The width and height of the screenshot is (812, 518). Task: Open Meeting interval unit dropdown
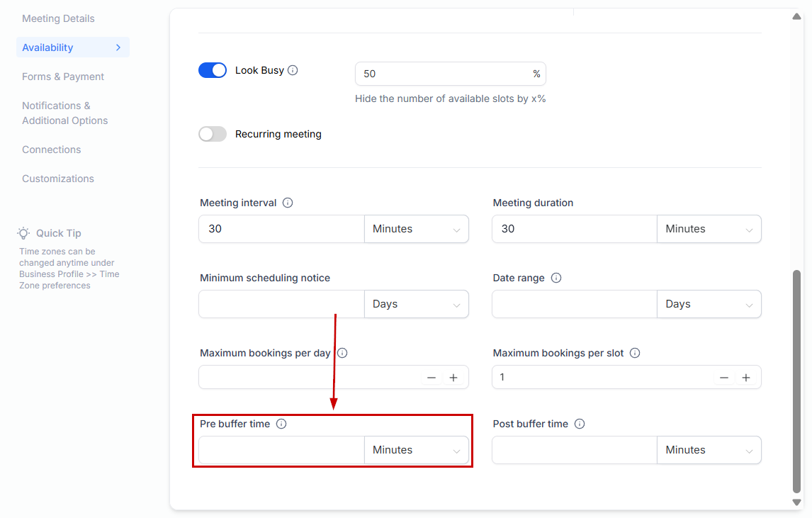[416, 229]
